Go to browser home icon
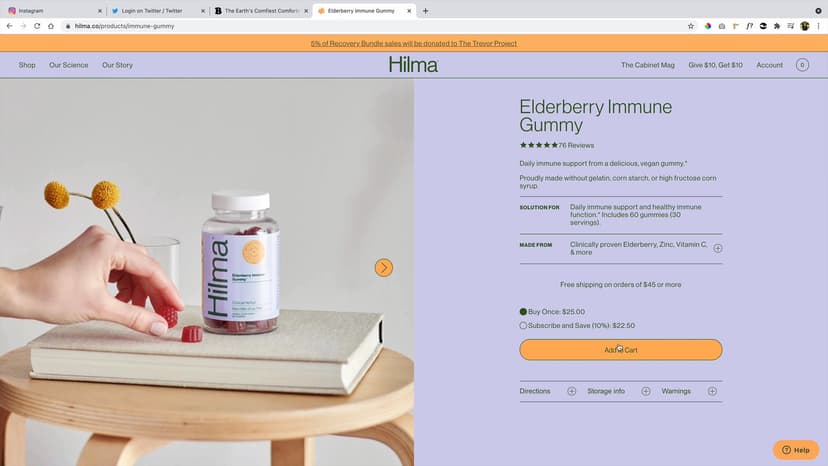Screen dimensions: 828x466 [51, 26]
